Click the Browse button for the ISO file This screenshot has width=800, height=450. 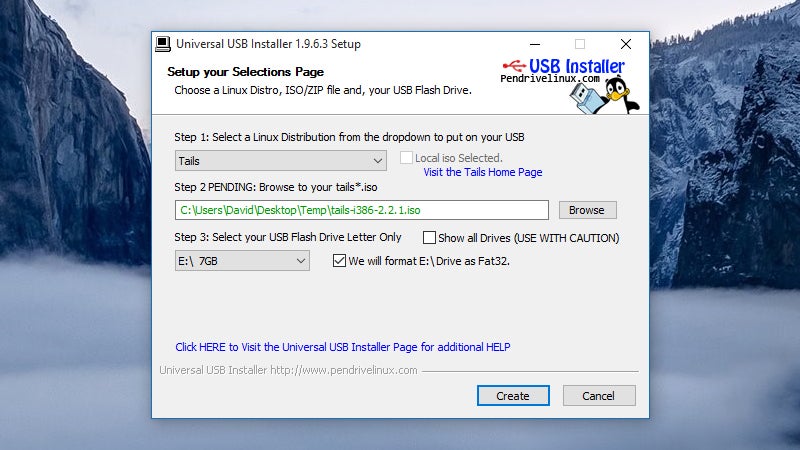tap(588, 210)
